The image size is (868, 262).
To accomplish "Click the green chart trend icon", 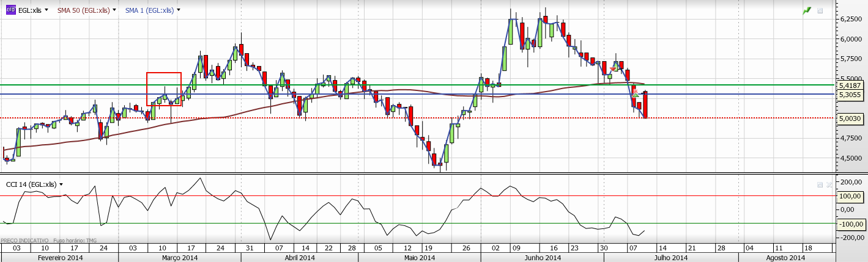I will click(x=807, y=11).
